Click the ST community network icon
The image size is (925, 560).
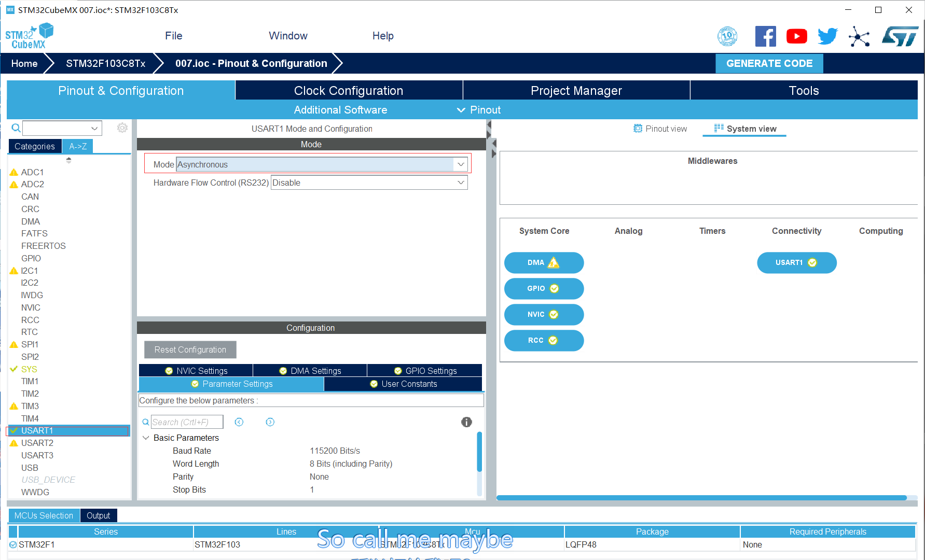(x=859, y=36)
